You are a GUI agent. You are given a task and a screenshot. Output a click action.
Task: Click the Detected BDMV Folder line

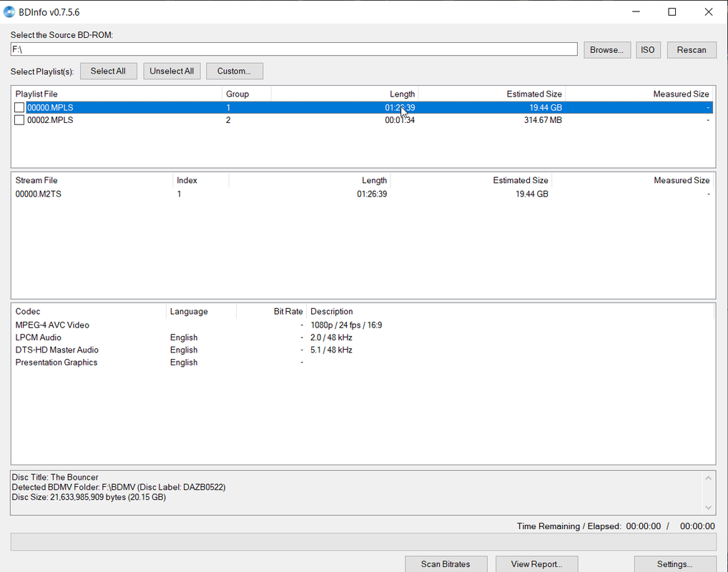pos(119,488)
